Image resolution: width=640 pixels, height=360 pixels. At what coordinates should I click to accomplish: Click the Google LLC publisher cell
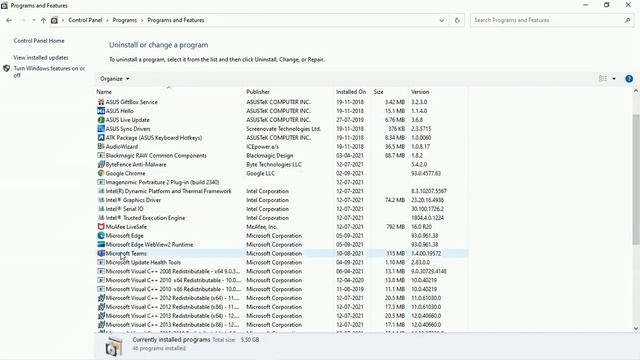click(x=260, y=173)
